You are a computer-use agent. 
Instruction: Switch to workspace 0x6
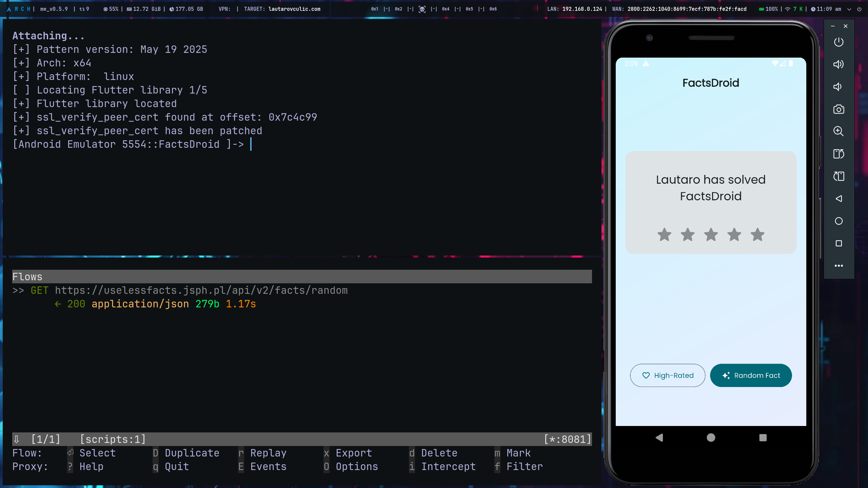(x=493, y=9)
